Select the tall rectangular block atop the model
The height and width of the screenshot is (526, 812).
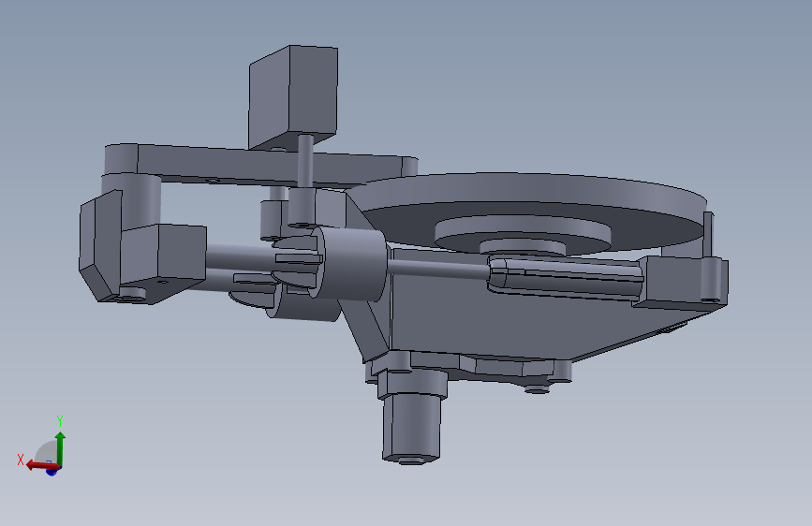point(293,96)
